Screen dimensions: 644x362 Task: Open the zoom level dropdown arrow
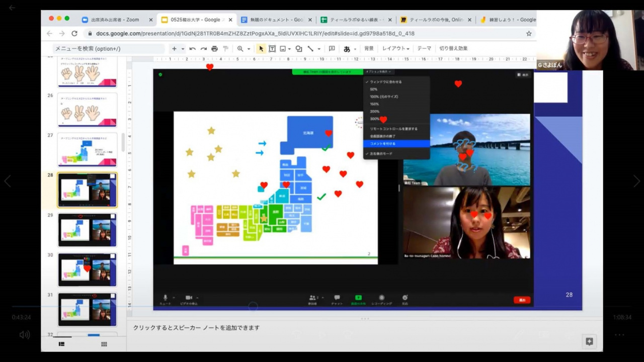pyautogui.click(x=249, y=49)
